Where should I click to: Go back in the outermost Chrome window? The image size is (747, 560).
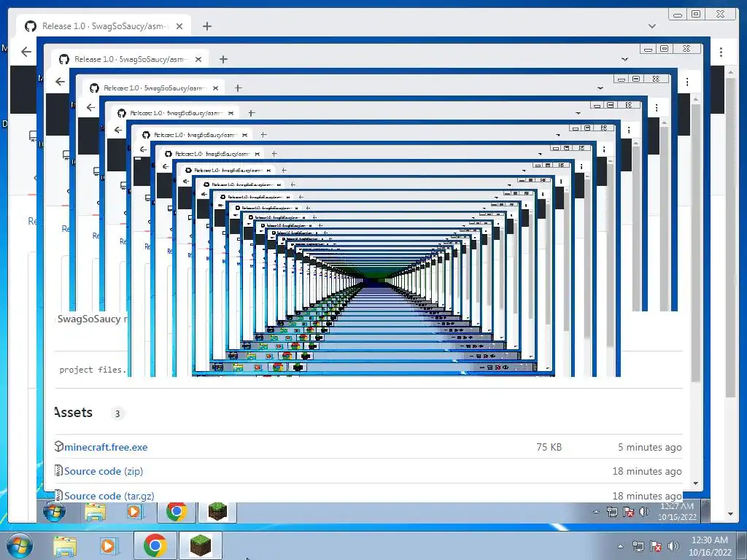click(26, 52)
